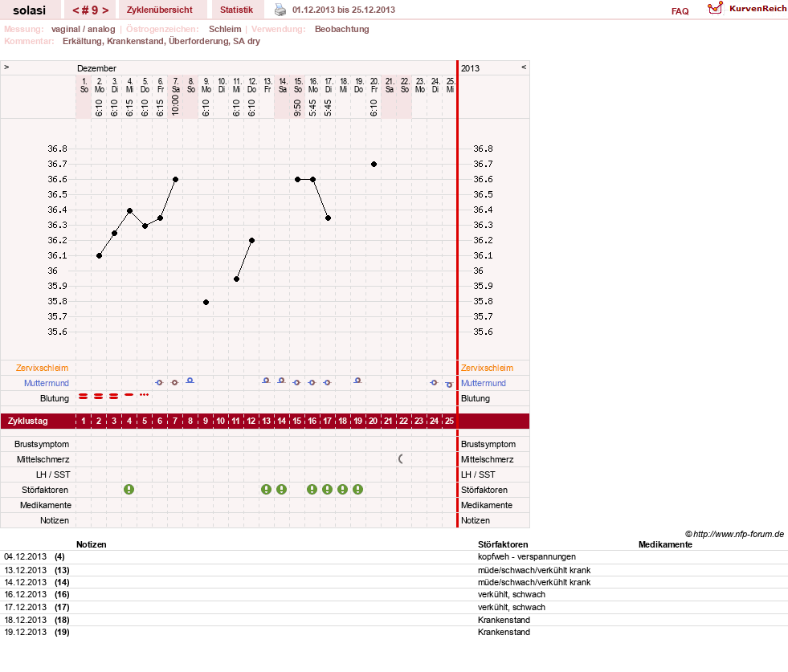Screen dimensions: 788x672
Task: Click the Störfaktoren alert on cycle day 17
Action: [x=327, y=489]
